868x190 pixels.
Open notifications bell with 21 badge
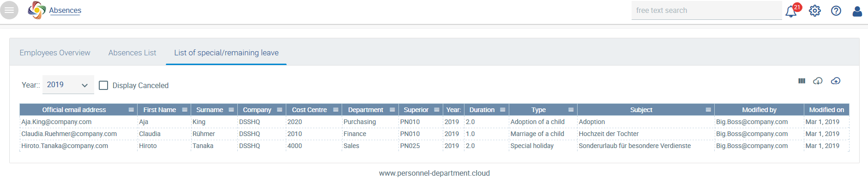tap(792, 11)
